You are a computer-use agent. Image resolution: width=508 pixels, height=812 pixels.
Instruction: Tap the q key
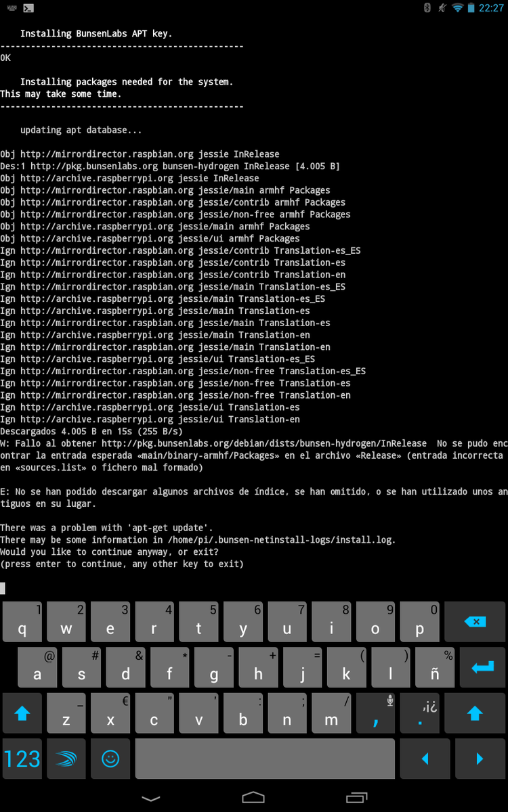pyautogui.click(x=22, y=622)
